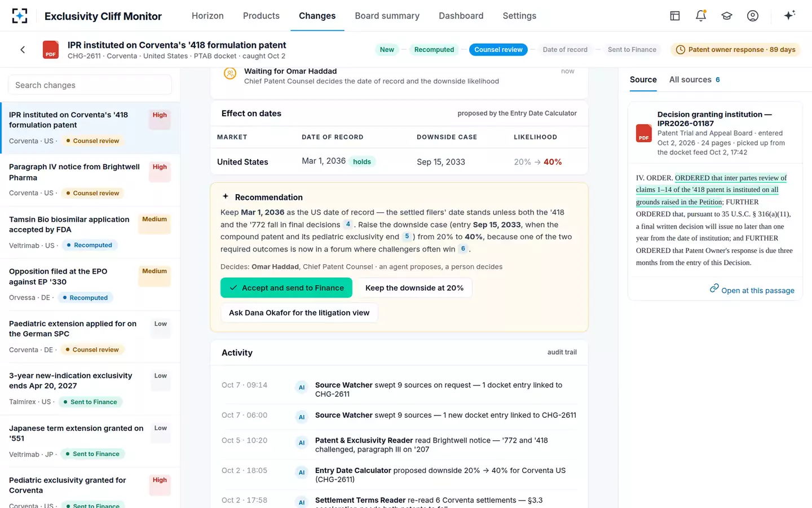Open at this passage link
The width and height of the screenshot is (812, 508).
(752, 290)
